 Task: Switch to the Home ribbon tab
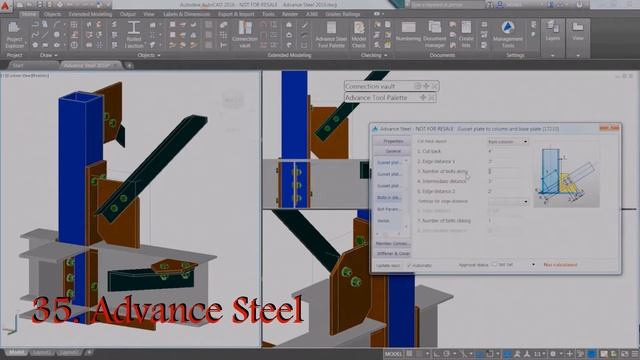point(29,14)
